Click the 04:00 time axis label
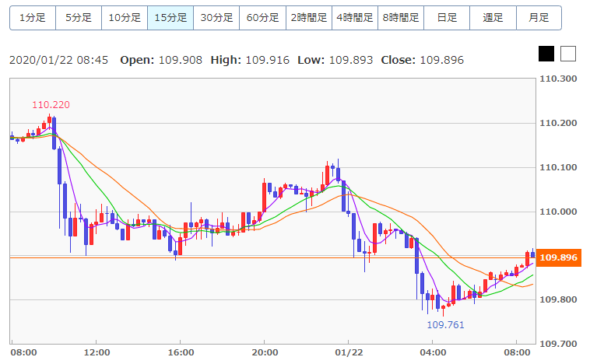590x364 pixels. point(433,352)
